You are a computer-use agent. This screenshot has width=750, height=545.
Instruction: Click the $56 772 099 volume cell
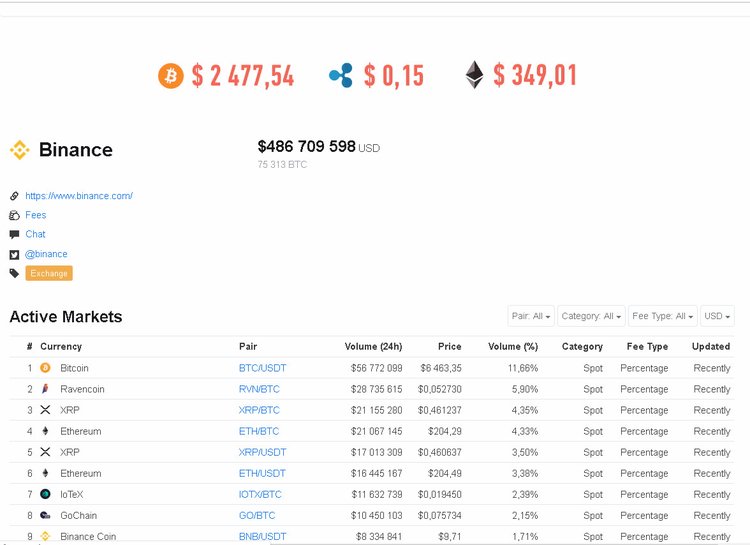376,368
